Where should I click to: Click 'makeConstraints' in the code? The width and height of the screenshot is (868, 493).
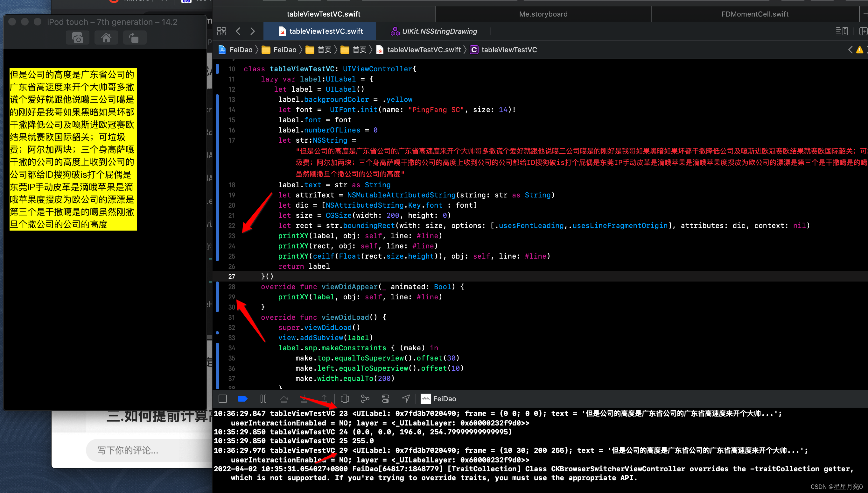point(353,348)
